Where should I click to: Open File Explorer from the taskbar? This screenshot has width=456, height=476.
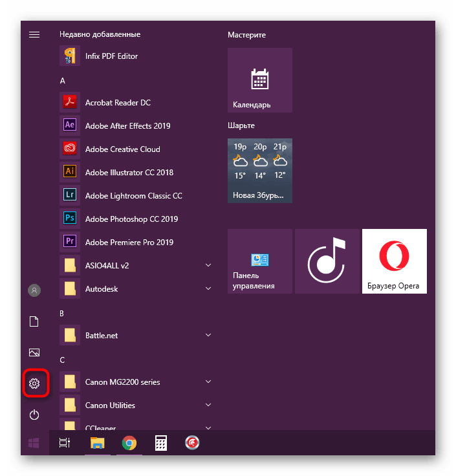[98, 443]
